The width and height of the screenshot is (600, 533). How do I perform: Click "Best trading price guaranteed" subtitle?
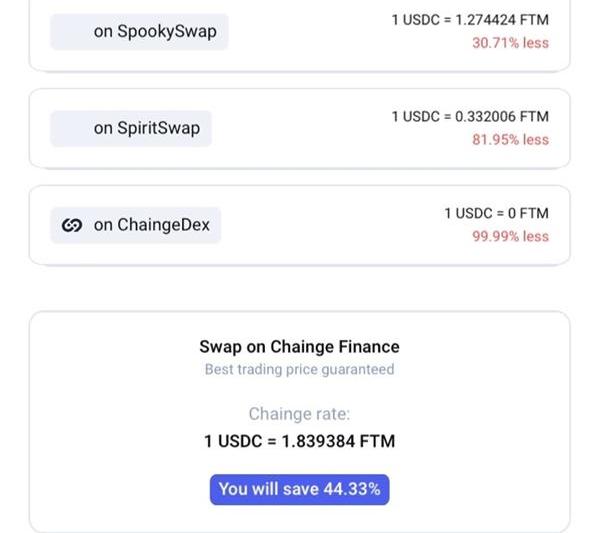coord(299,370)
